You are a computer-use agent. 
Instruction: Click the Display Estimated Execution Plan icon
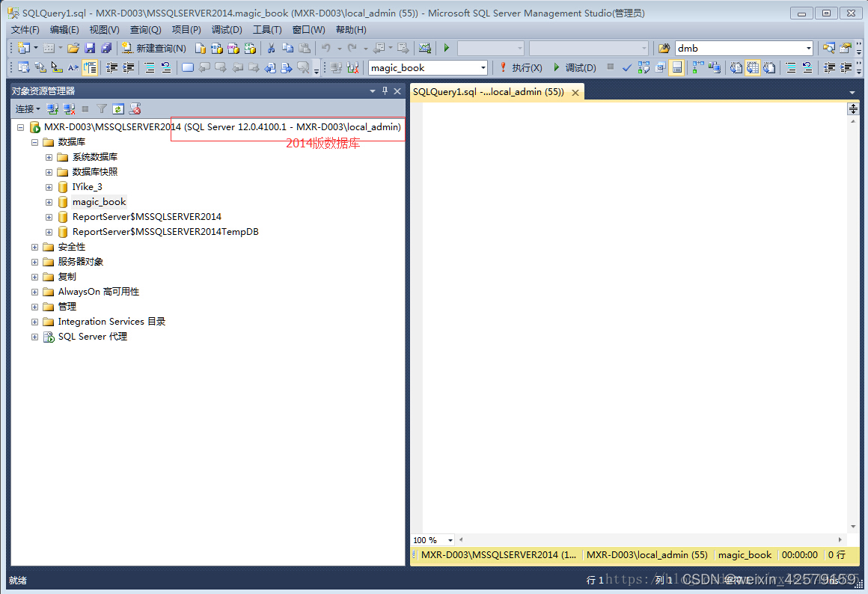pyautogui.click(x=644, y=67)
